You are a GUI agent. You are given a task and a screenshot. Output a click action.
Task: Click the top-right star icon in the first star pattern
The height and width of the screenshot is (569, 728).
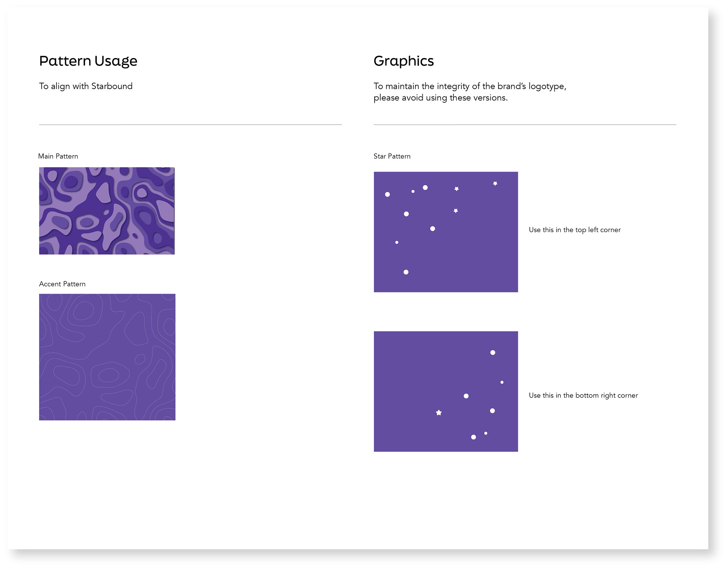point(495,184)
